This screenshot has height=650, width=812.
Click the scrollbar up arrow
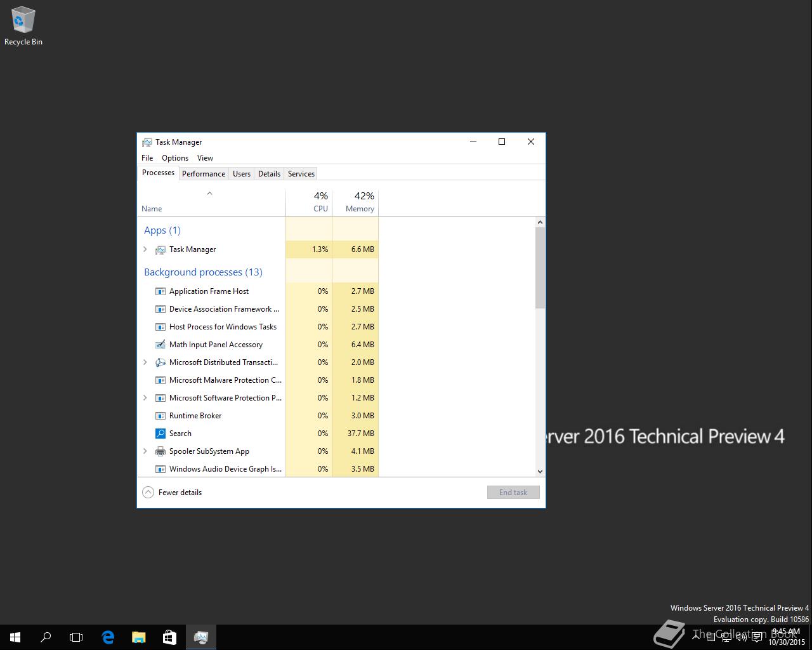pyautogui.click(x=540, y=222)
